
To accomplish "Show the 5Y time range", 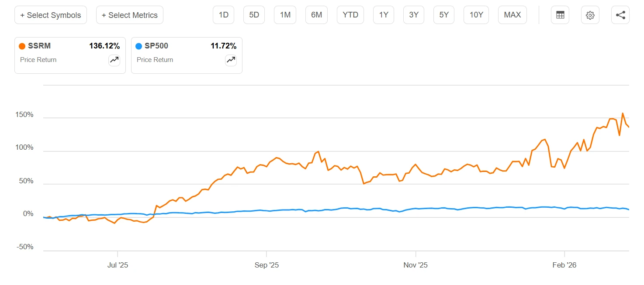I will click(444, 15).
